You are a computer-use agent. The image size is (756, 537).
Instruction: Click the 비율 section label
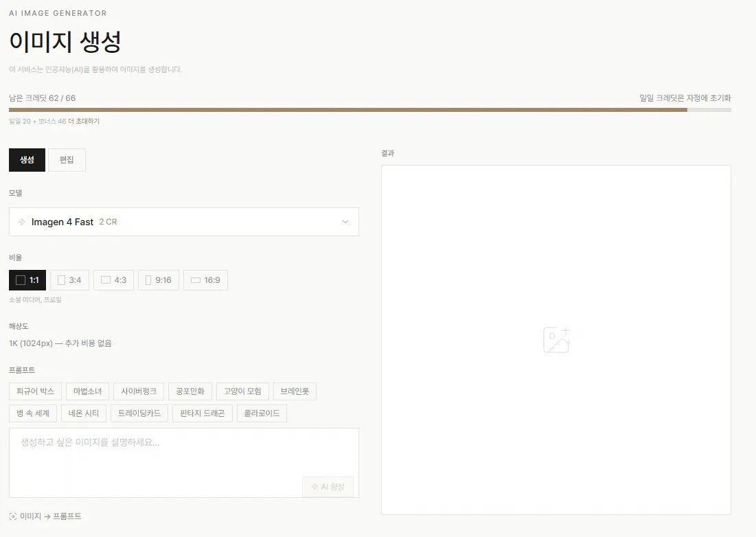pos(15,258)
